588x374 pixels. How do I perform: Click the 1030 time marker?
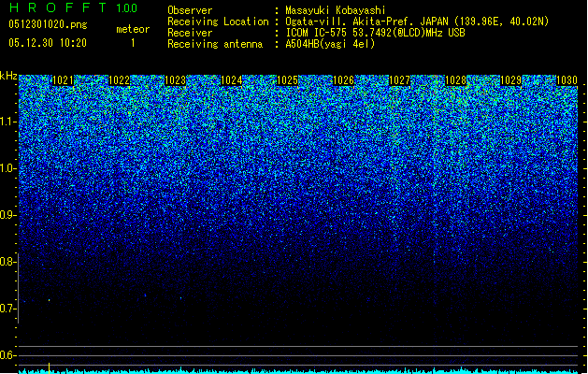coord(566,80)
